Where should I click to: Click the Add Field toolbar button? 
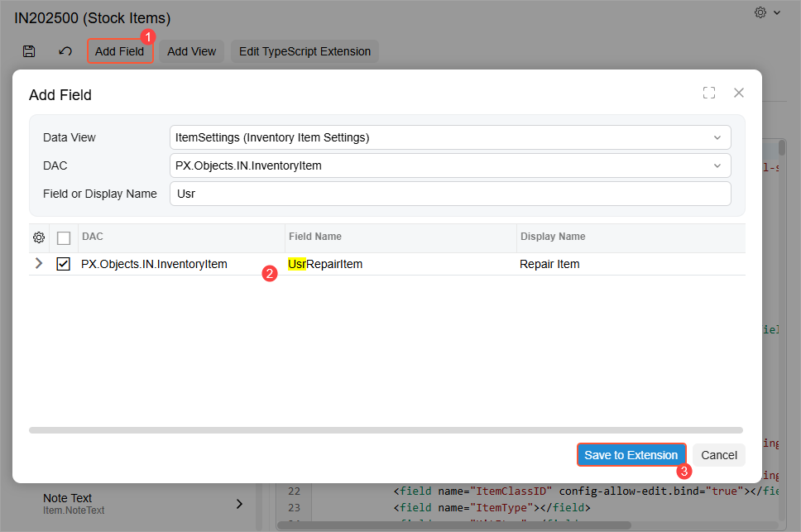tap(120, 51)
